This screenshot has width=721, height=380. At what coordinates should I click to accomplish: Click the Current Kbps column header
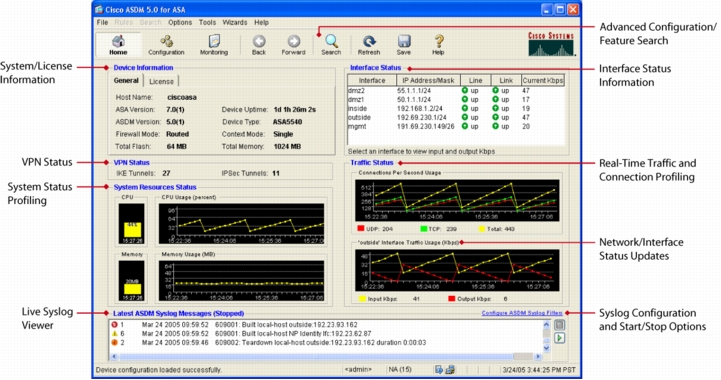[x=543, y=81]
